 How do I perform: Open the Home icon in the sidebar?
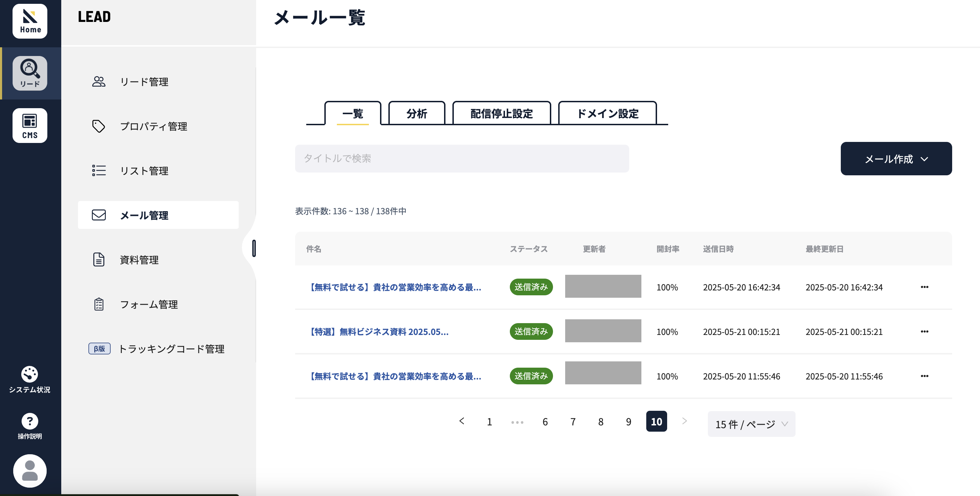point(30,21)
